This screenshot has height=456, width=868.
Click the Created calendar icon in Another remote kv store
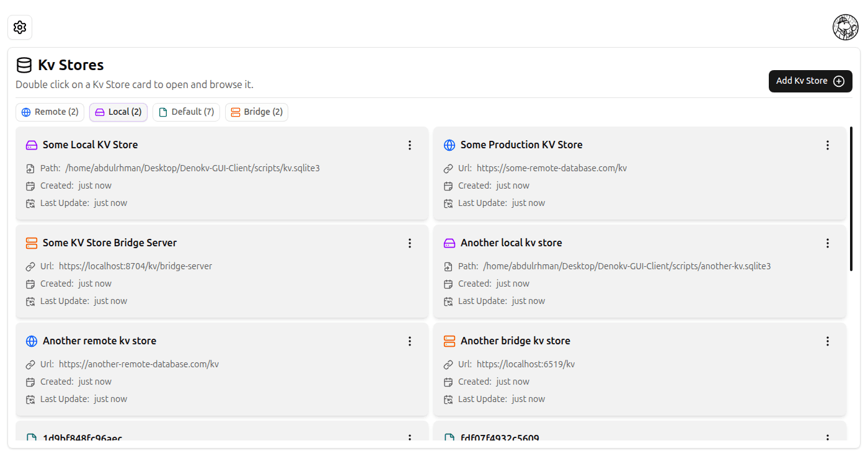click(30, 382)
